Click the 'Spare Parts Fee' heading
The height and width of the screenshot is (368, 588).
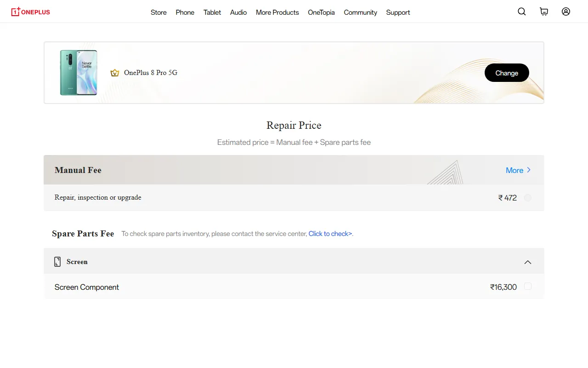83,234
